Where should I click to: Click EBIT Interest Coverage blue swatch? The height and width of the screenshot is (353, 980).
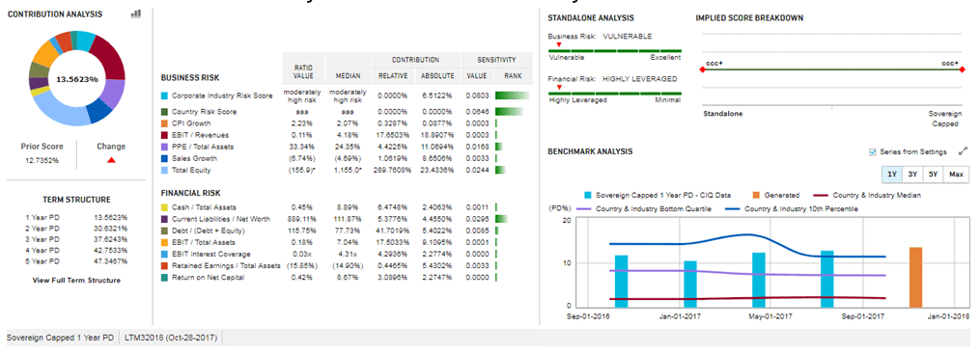coord(164,255)
